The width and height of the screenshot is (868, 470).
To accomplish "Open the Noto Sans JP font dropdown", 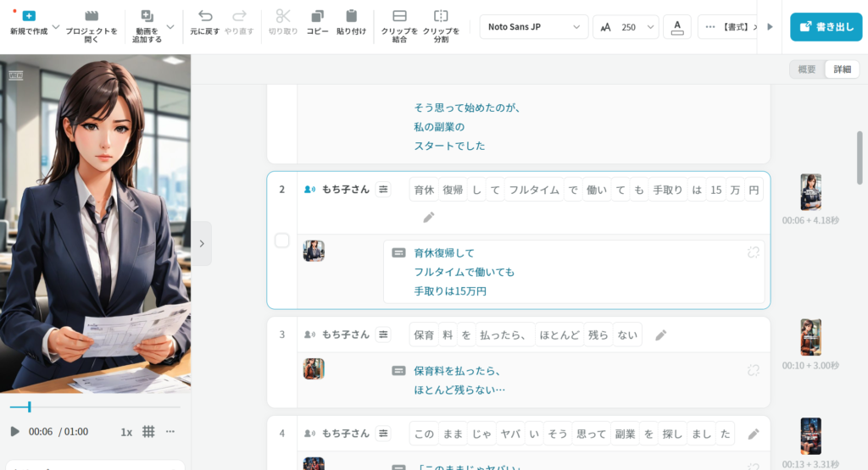I will 534,27.
